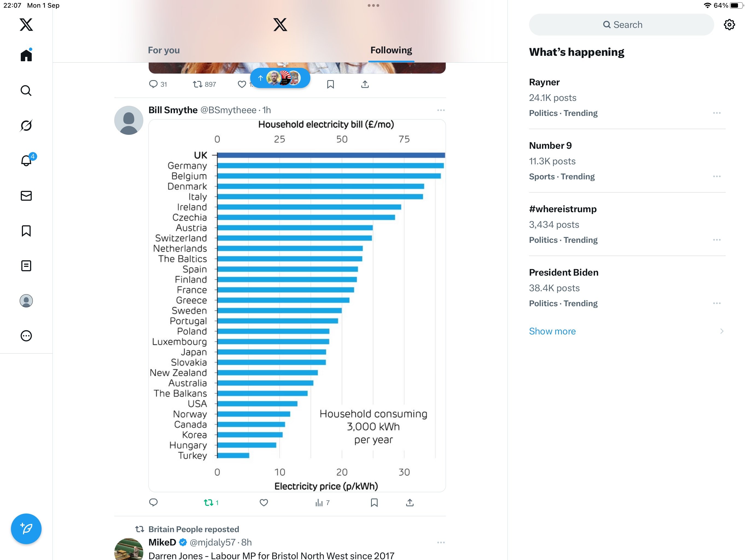Image resolution: width=747 pixels, height=560 pixels.
Task: Open Bill Smythe's profile name link
Action: [173, 110]
